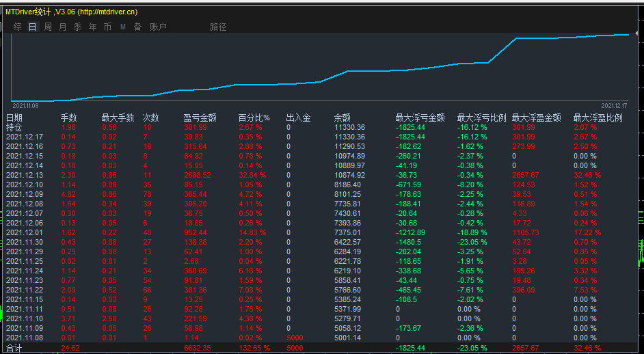The width and height of the screenshot is (644, 354).
Task: Click the 最大浮盈比例 column header
Action: pyautogui.click(x=598, y=118)
